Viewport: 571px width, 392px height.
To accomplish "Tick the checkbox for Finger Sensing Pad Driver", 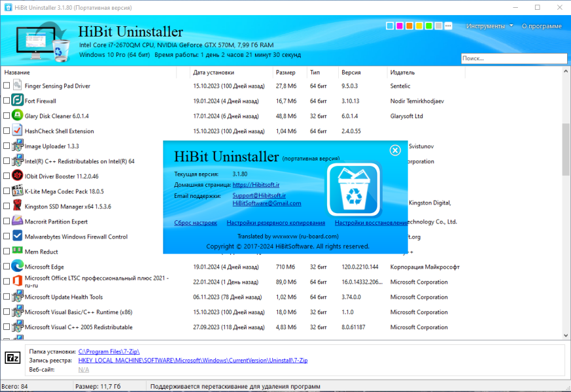I will (x=7, y=86).
